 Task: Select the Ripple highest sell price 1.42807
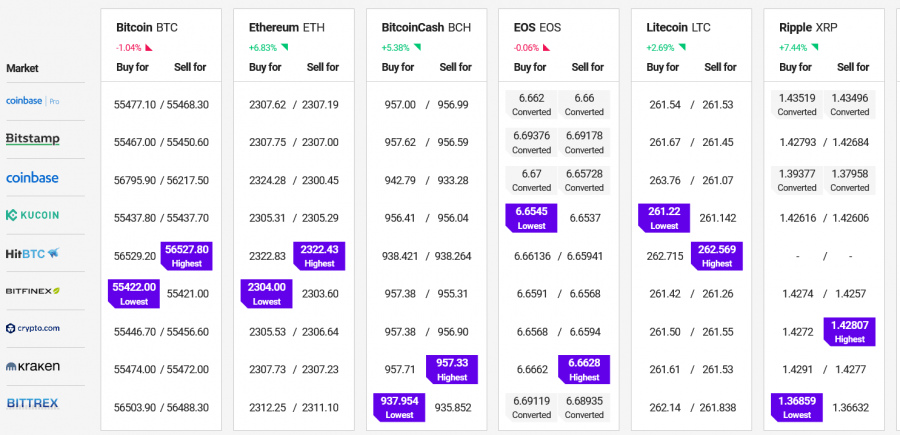click(849, 332)
